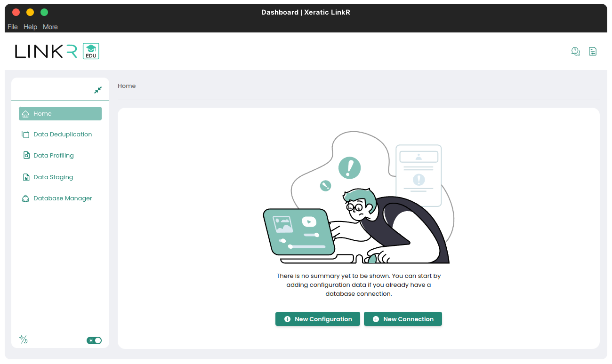Viewport: 612px width, 364px height.
Task: Click the Data Staging file icon
Action: 26,177
